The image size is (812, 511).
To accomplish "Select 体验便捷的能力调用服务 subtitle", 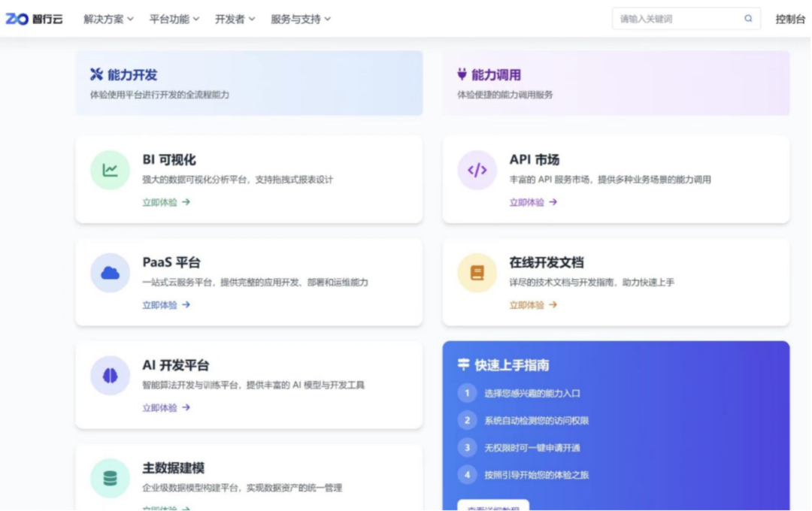I will (x=505, y=95).
